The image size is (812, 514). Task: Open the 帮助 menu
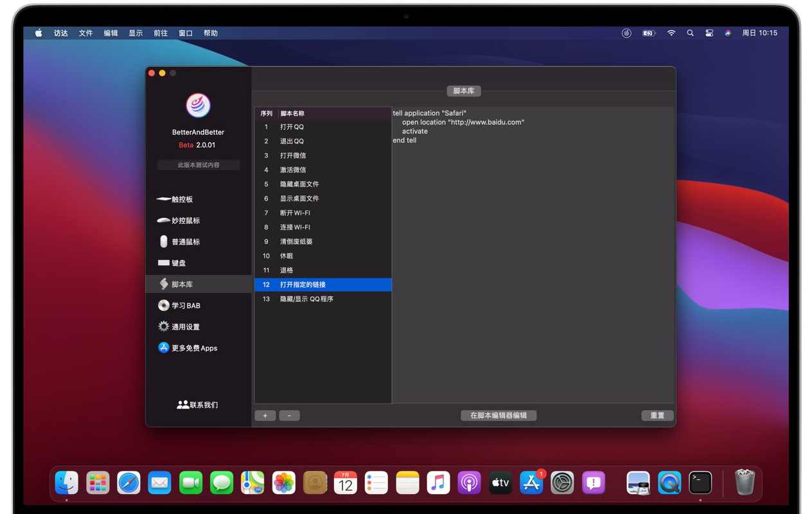[x=210, y=33]
